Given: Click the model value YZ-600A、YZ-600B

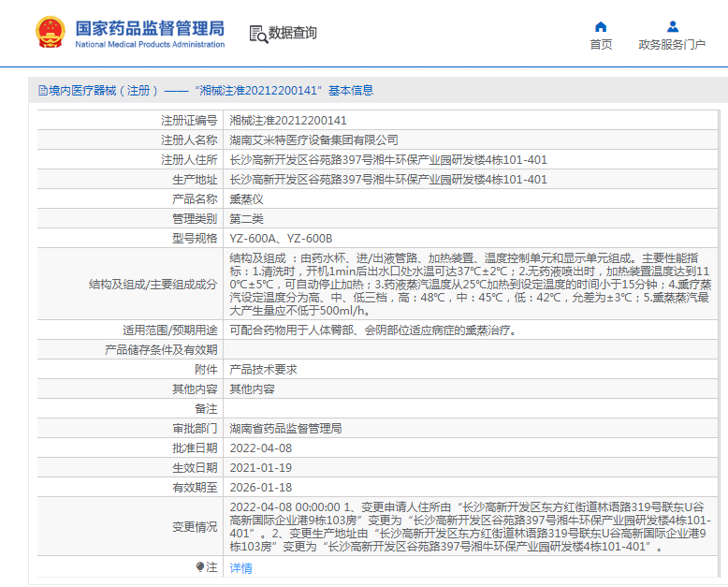Looking at the screenshot, I should click(281, 239).
